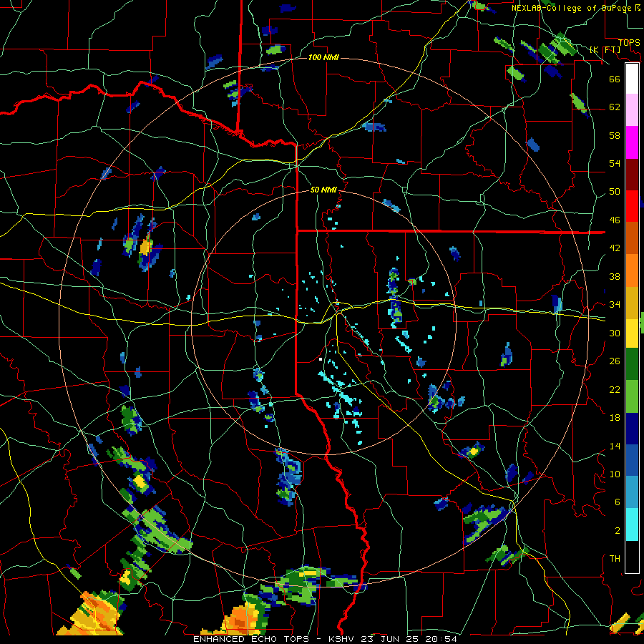Click the 6 value on the scale
Image resolution: width=644 pixels, height=644 pixels.
618,502
